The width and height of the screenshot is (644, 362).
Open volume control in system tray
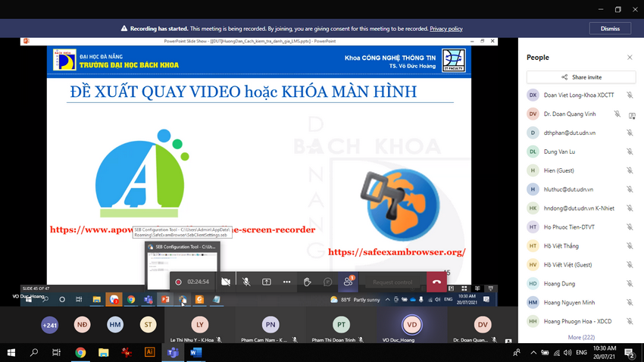(x=567, y=353)
